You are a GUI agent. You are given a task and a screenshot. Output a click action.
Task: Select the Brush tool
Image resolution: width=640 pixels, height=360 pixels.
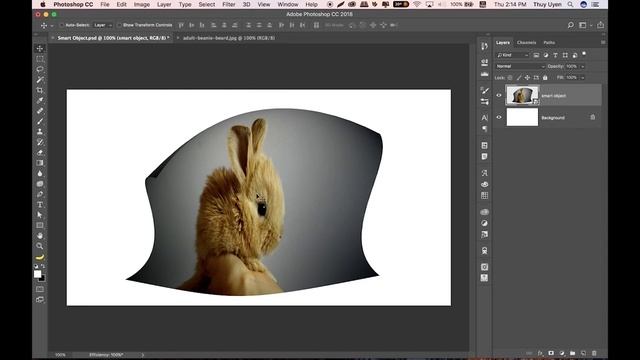[40, 121]
